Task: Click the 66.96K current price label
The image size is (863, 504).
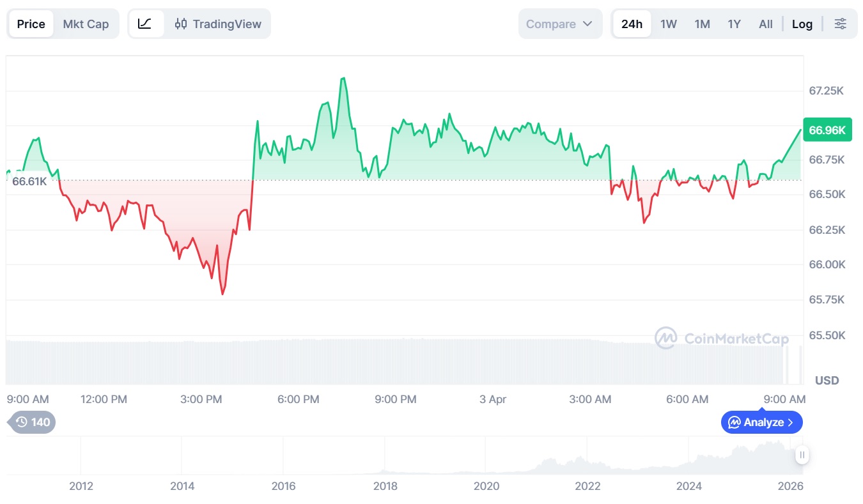Action: [x=827, y=130]
